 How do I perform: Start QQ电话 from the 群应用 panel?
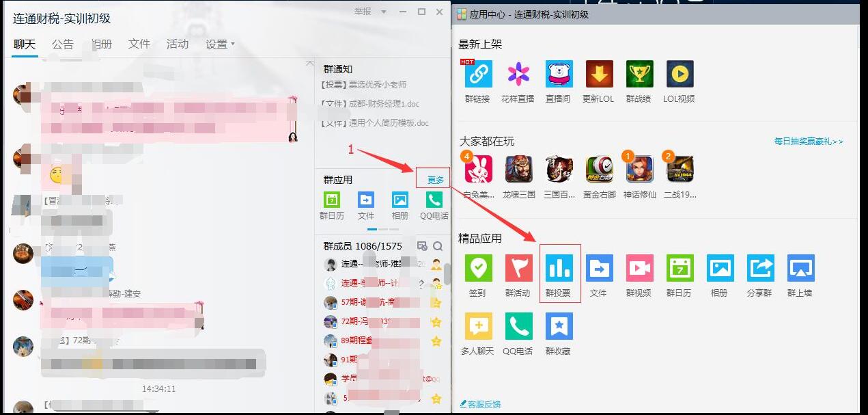(x=434, y=200)
